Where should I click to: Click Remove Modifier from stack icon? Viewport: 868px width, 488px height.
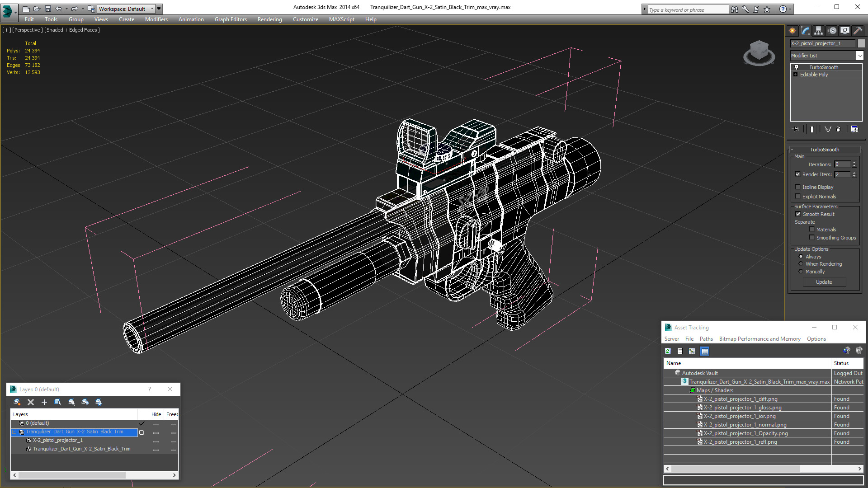[x=839, y=129]
